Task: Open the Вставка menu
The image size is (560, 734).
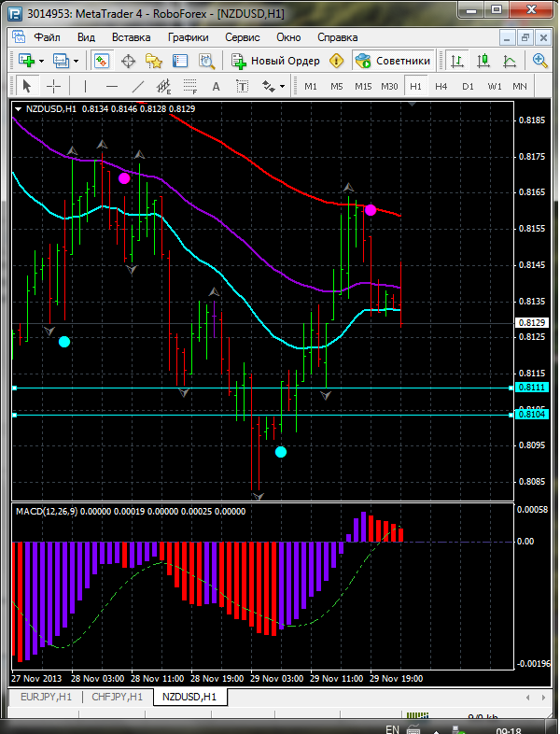Action: pyautogui.click(x=131, y=37)
